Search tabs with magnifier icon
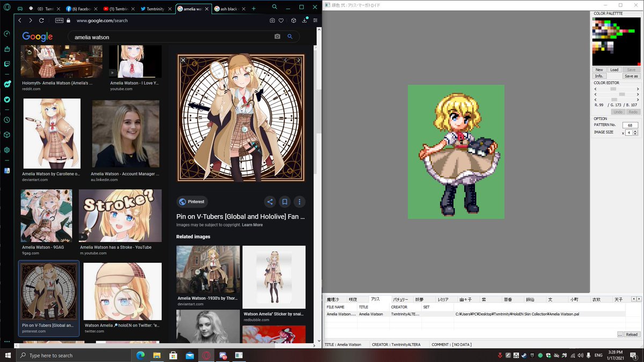Screen dimensions: 644x362 pos(275,8)
